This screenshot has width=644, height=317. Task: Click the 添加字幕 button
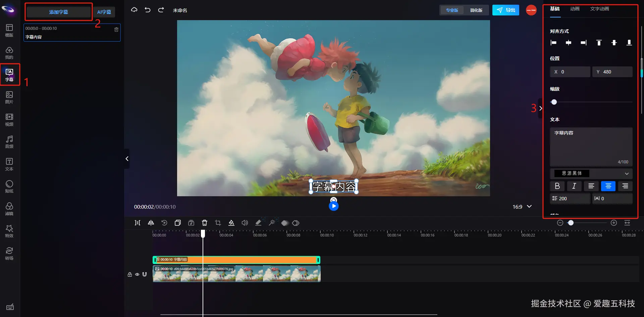coord(59,12)
